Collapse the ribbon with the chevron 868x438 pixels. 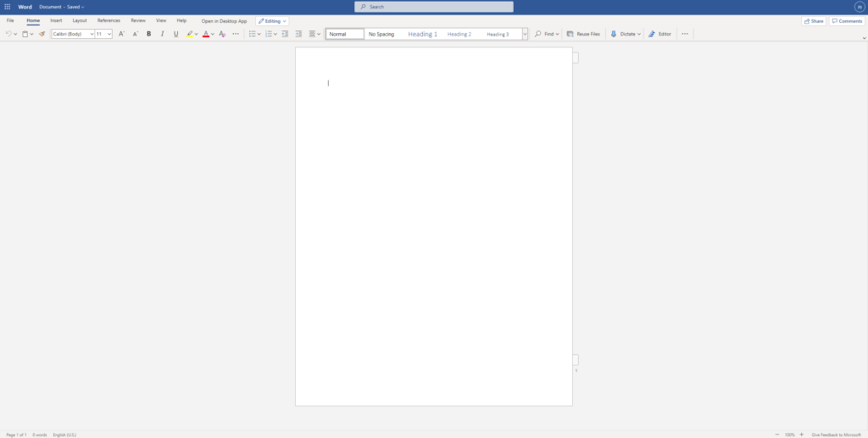864,38
